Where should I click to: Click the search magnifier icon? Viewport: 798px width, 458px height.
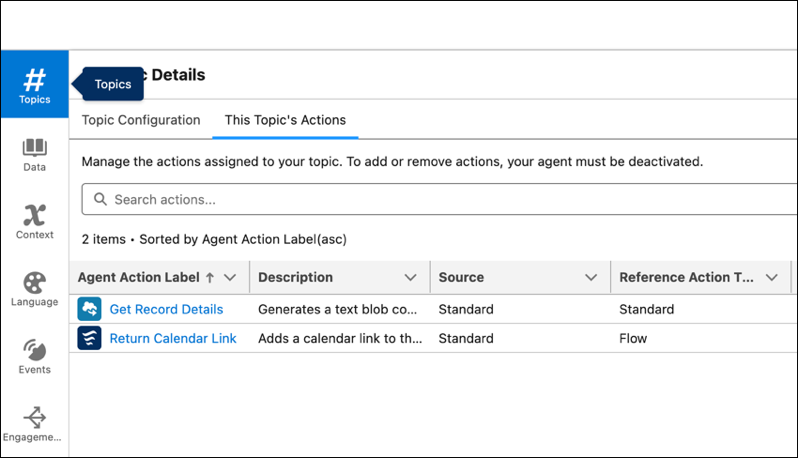100,199
